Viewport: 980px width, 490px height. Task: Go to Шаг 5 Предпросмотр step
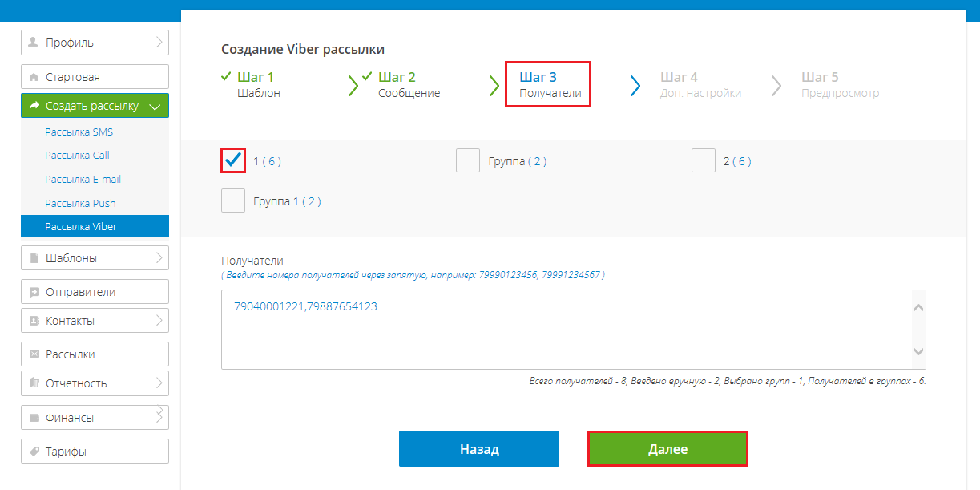click(x=840, y=85)
